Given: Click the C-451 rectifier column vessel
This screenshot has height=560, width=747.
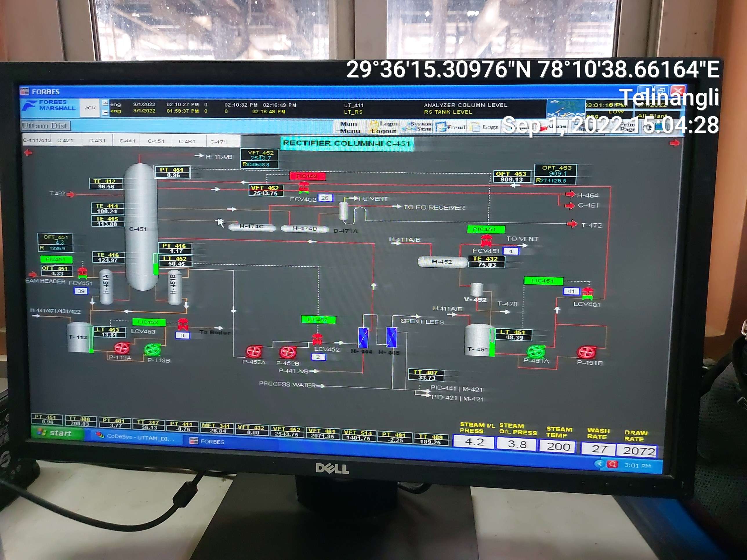Looking at the screenshot, I should (142, 226).
